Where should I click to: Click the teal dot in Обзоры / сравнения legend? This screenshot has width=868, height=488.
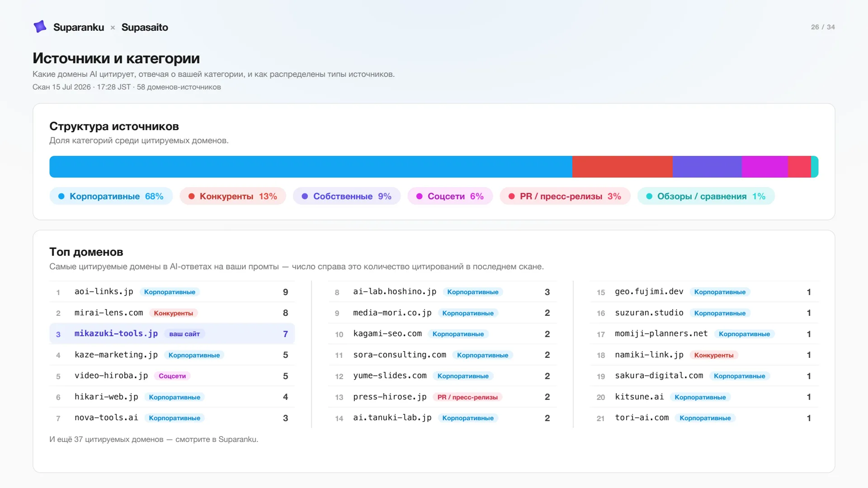[649, 196]
